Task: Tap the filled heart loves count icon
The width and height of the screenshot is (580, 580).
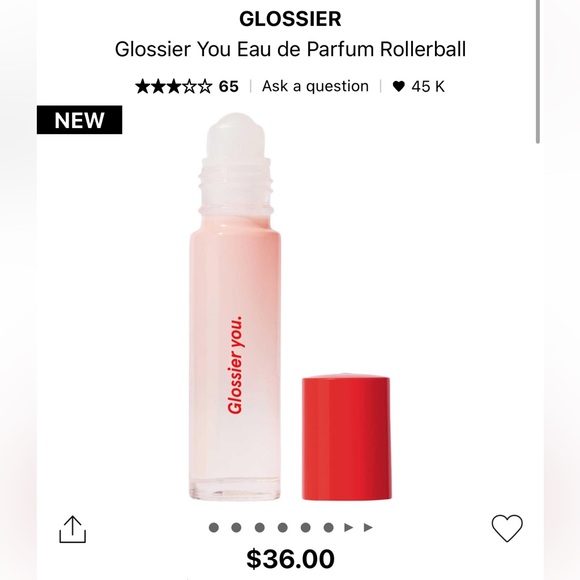Action: tap(398, 87)
